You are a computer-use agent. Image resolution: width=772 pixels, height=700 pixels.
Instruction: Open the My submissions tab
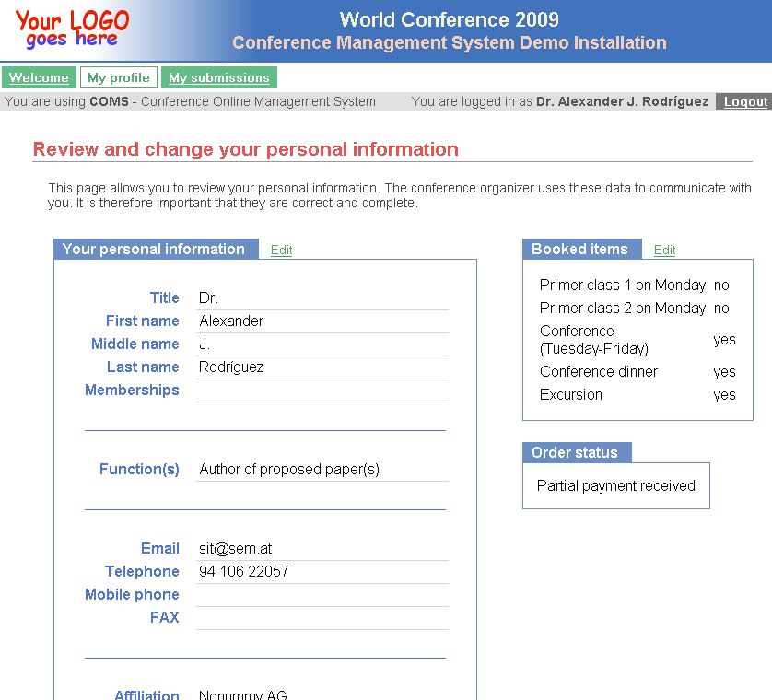[219, 77]
